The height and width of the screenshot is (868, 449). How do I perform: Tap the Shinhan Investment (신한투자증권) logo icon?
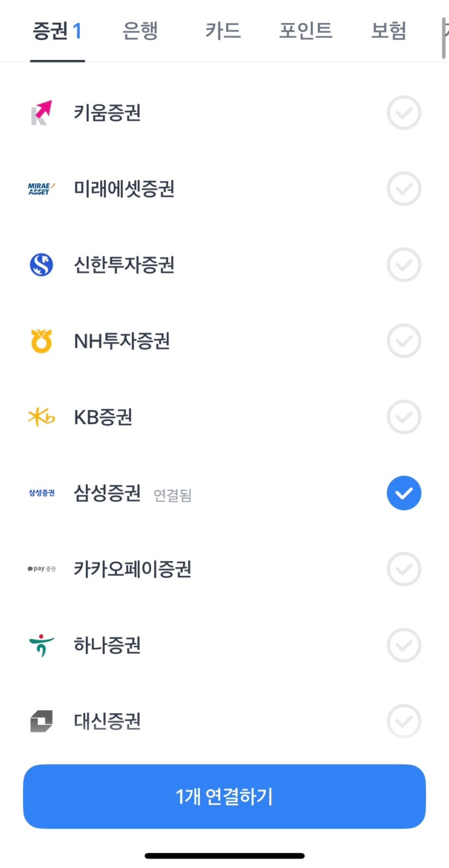pos(42,265)
